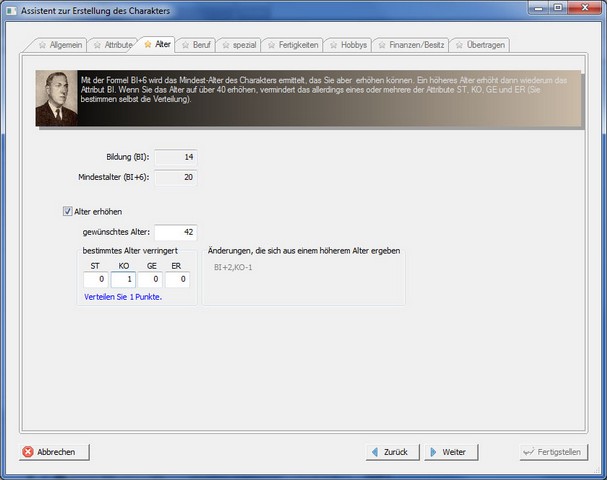Click the star icon on Beruf tab
Viewport: 607px width, 480px height.
[x=185, y=45]
